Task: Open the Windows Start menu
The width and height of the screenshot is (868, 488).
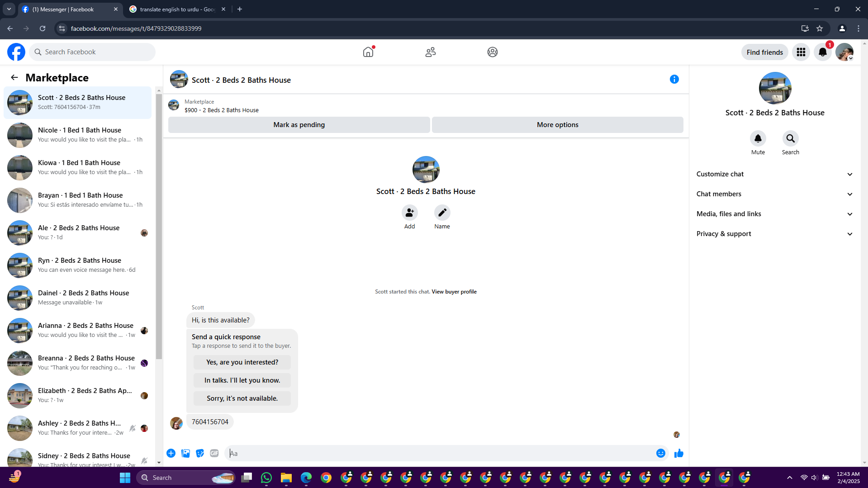Action: point(125,478)
